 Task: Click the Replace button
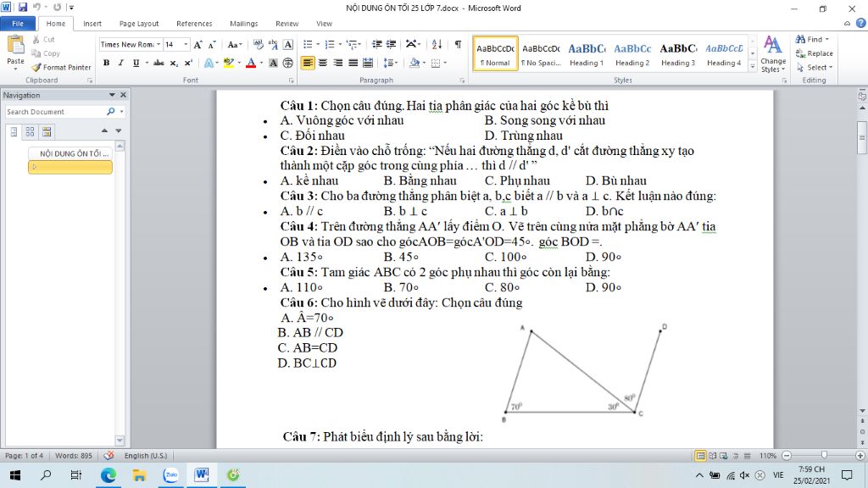point(815,53)
